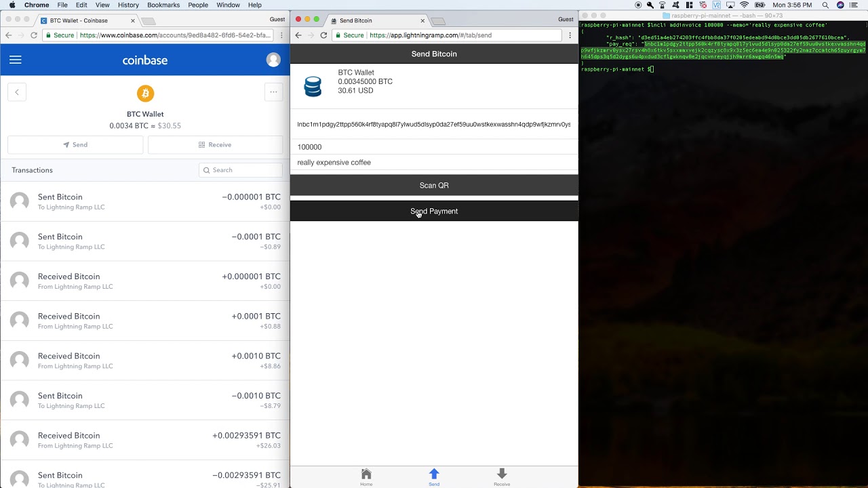
Task: Open Received Bitcoin +0.0001 BTC transaction
Action: [145, 321]
